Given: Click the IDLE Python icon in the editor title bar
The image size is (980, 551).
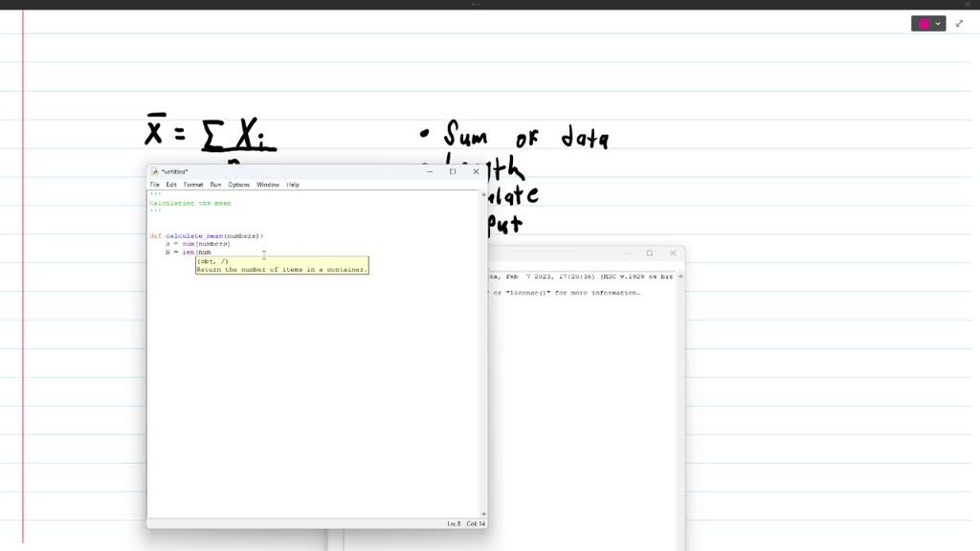Looking at the screenshot, I should pos(154,172).
